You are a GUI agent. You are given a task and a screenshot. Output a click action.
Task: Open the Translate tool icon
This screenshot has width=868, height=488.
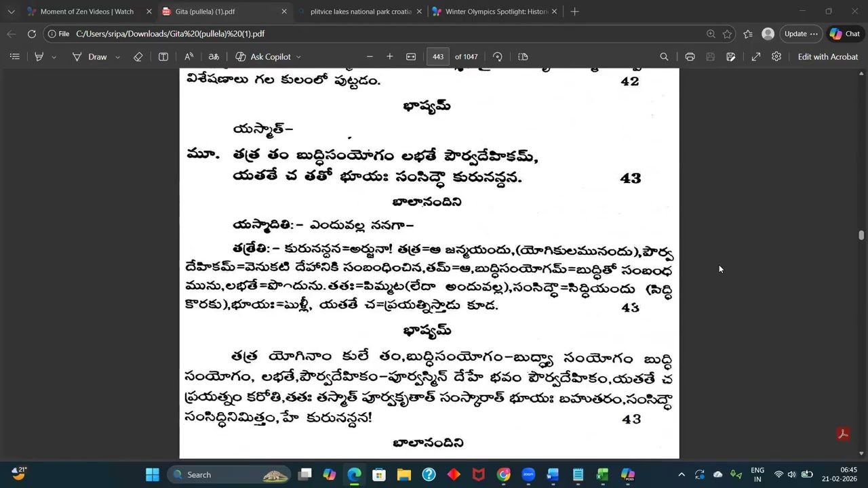[214, 57]
